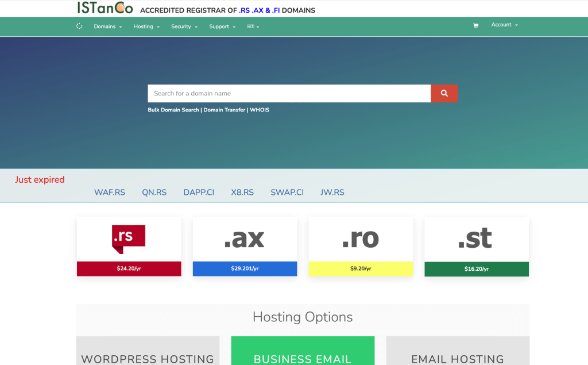Screen dimensions: 588x365
Task: Click the yellow $9.20/yr price bar
Action: pyautogui.click(x=361, y=268)
